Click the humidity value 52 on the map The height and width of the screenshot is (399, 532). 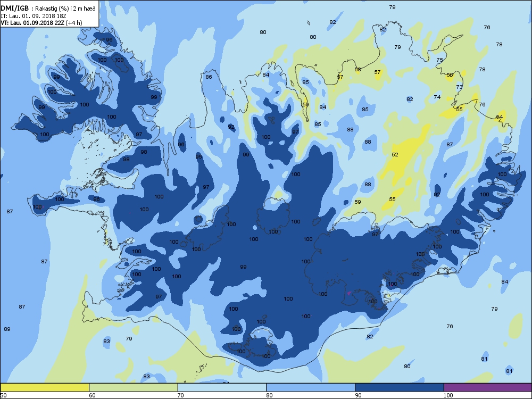(395, 155)
